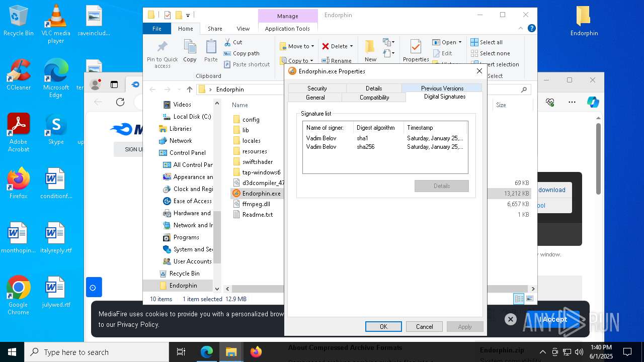Open Previous Versions tab
The image size is (644, 362).
point(442,88)
